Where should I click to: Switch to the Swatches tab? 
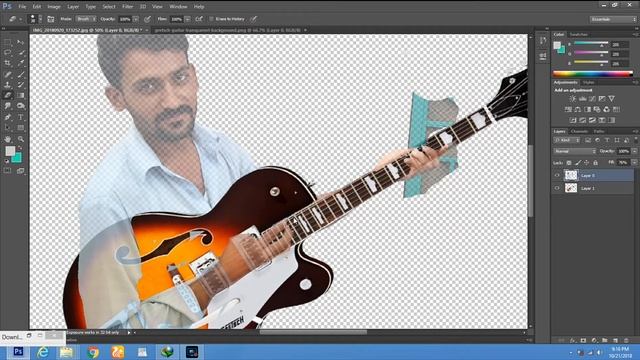pyautogui.click(x=579, y=35)
